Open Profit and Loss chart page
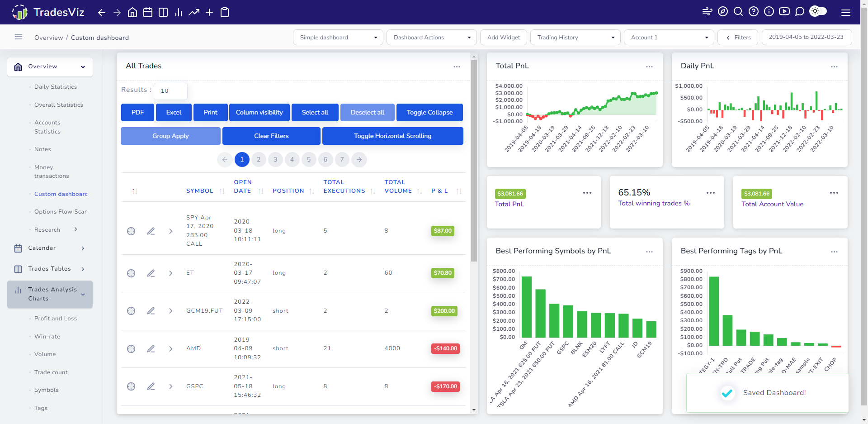This screenshot has height=424, width=868. 56,319
